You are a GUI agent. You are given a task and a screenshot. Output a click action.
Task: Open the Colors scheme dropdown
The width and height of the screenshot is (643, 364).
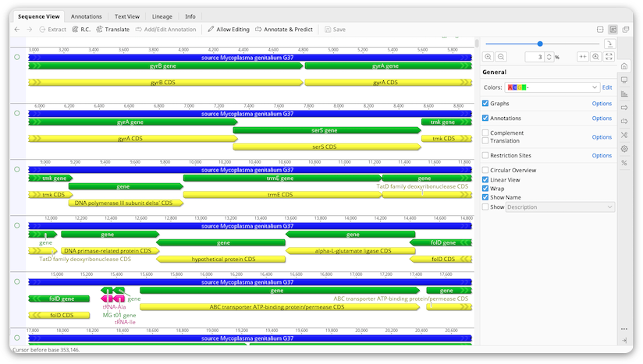552,87
